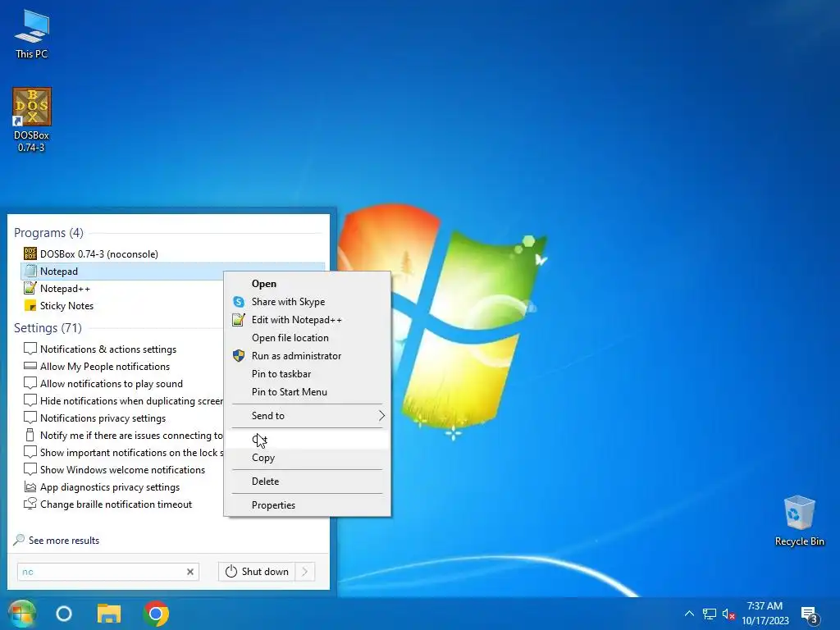840x630 pixels.
Task: Open File Explorer from the taskbar
Action: pos(109,614)
